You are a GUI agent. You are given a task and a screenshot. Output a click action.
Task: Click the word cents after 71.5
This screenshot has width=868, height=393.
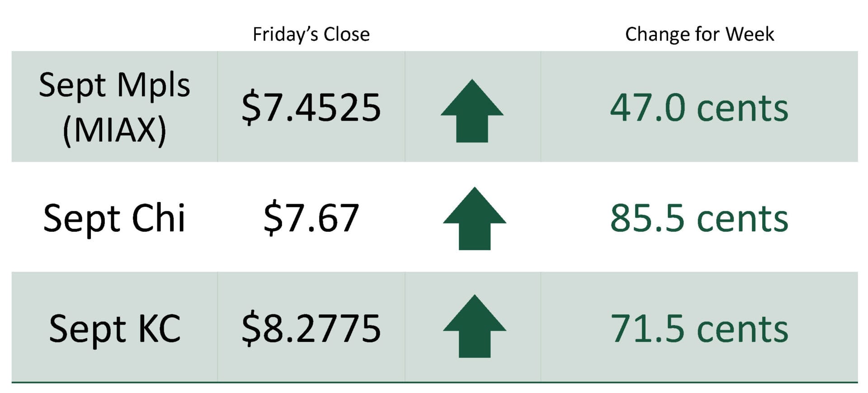743,330
